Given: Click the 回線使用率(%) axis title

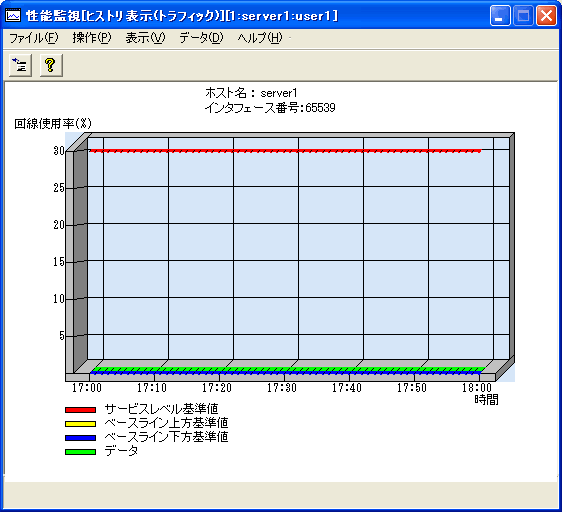Looking at the screenshot, I should click(x=53, y=124).
